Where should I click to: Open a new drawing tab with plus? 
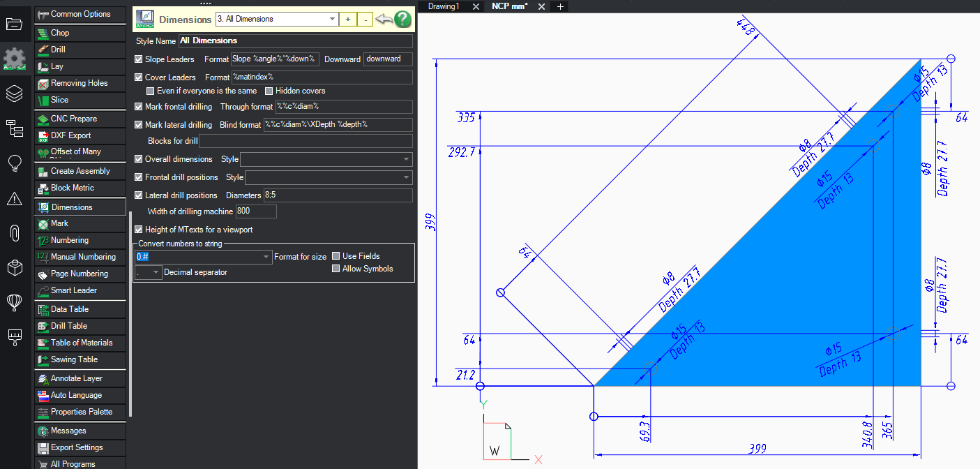[x=559, y=6]
